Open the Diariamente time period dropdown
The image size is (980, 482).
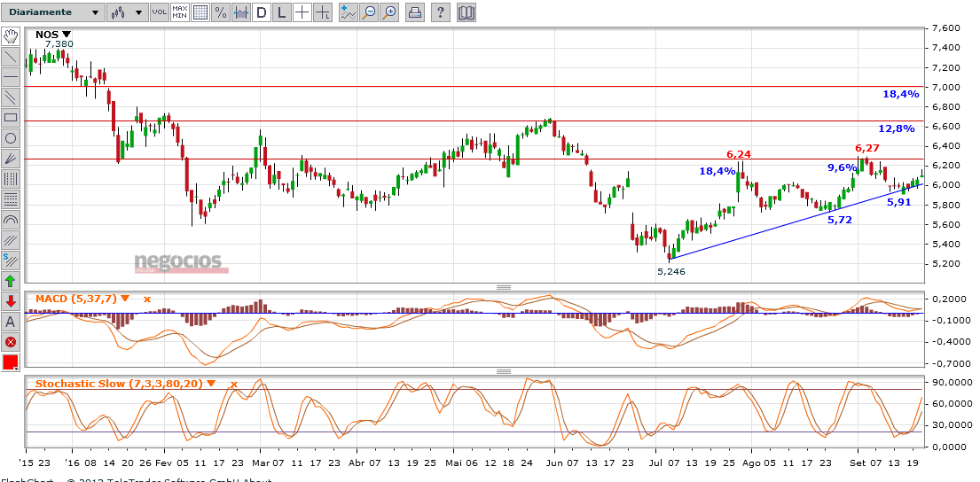(x=52, y=12)
